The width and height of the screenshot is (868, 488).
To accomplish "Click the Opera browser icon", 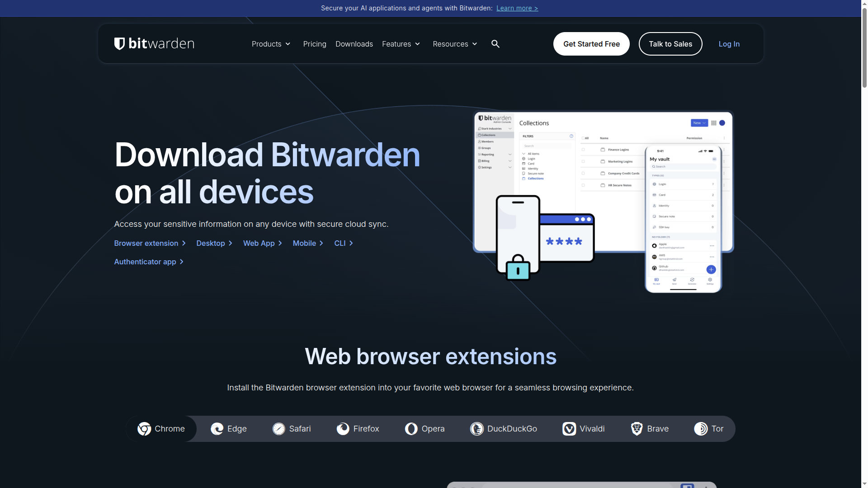I will pos(411,429).
